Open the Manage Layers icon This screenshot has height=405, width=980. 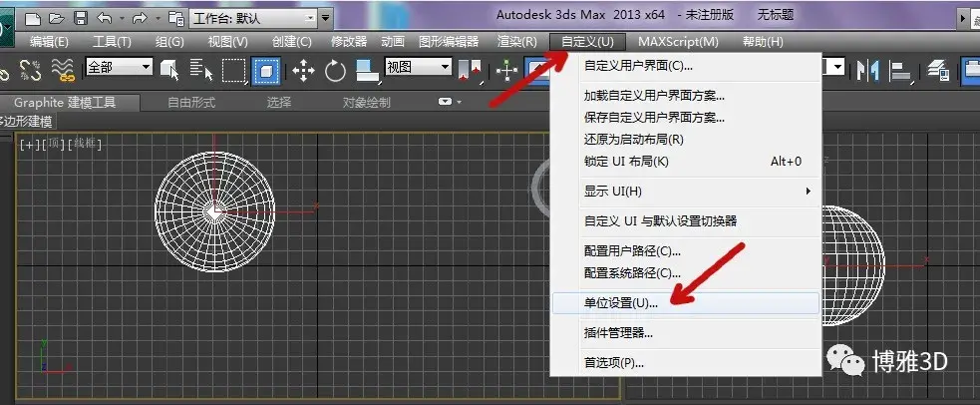938,70
